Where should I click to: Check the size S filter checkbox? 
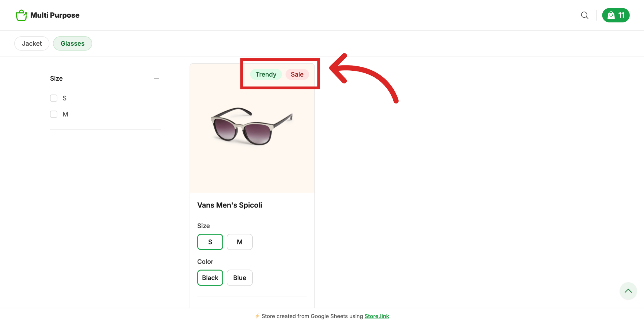coord(53,98)
